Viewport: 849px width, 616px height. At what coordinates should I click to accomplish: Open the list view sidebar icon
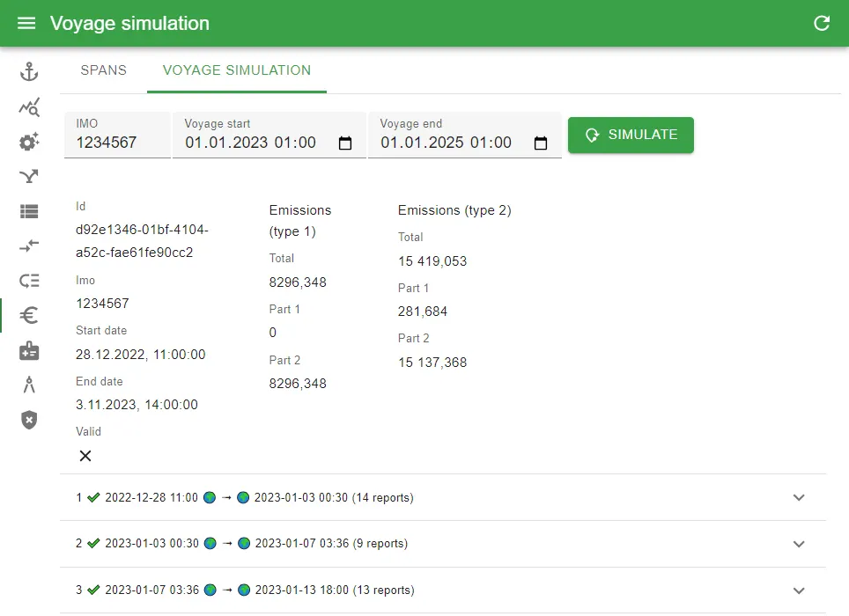click(29, 211)
